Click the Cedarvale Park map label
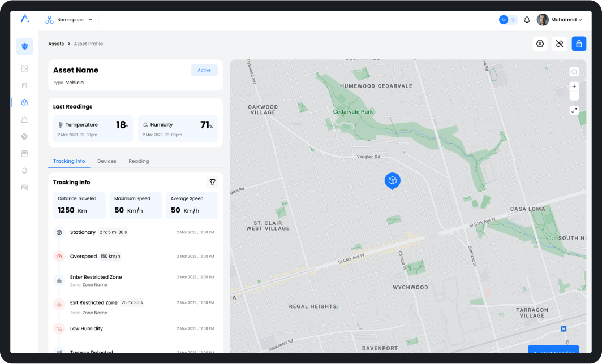 353,112
